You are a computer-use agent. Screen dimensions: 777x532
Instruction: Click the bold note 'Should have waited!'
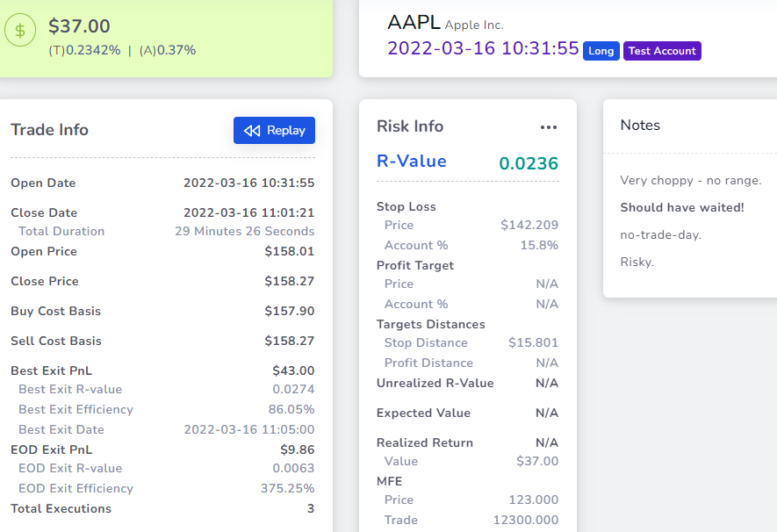click(x=682, y=207)
